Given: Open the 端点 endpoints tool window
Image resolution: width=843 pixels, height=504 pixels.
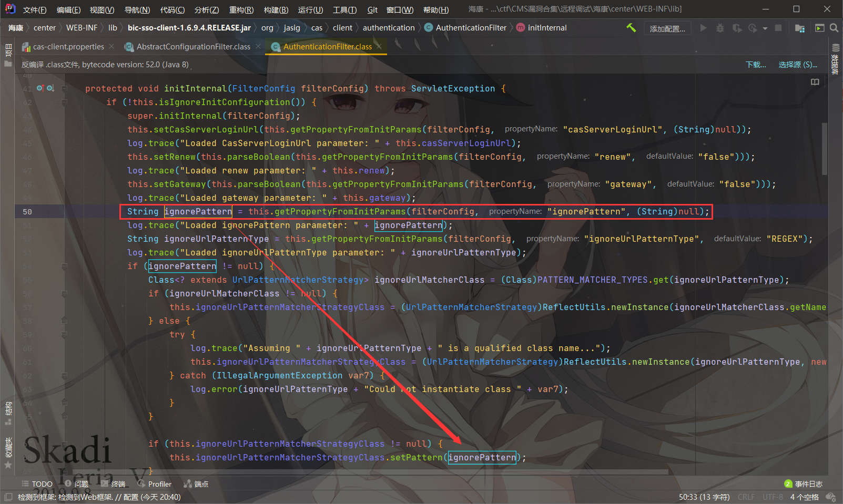Looking at the screenshot, I should 196,484.
